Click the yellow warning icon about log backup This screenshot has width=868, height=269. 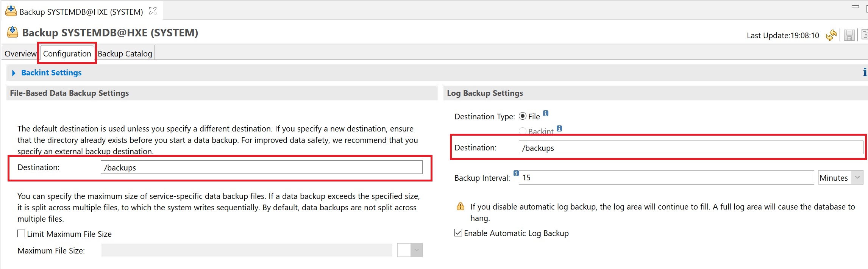pyautogui.click(x=461, y=206)
